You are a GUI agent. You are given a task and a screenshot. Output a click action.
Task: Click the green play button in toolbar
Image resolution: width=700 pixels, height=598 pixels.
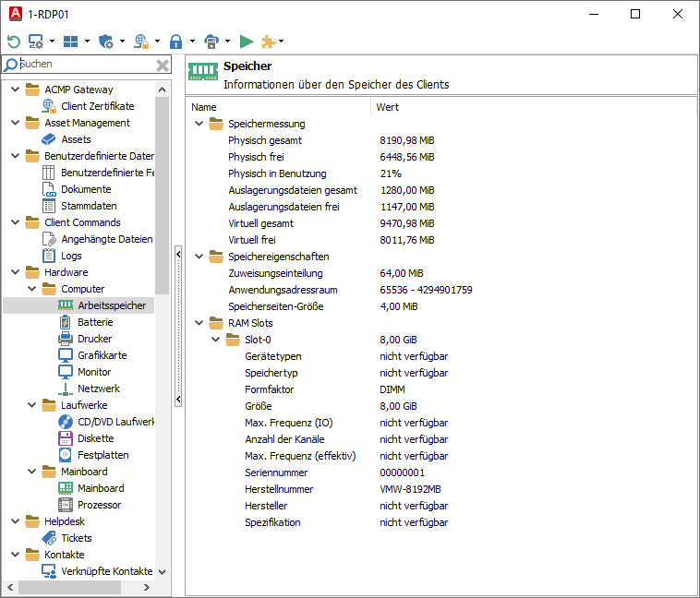click(247, 42)
